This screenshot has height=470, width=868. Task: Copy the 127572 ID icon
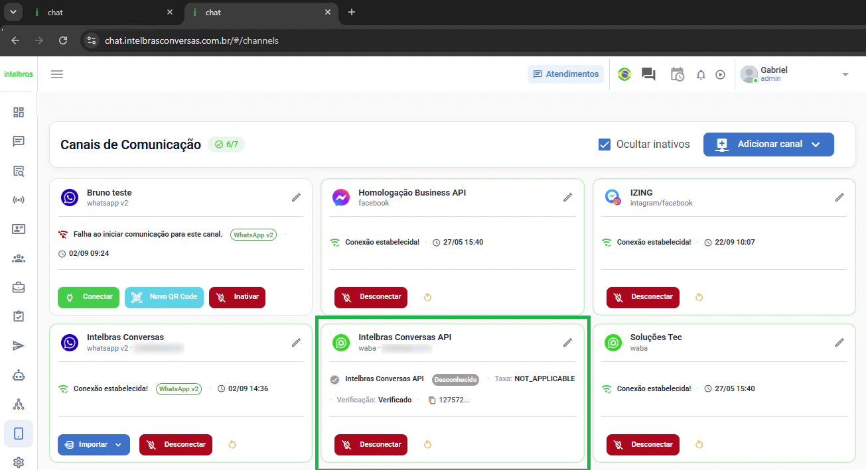[x=432, y=400]
